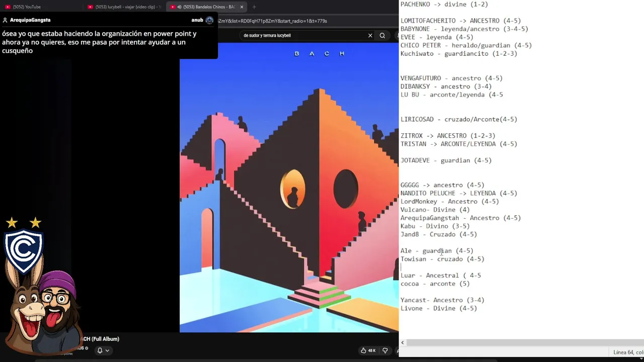Viewport: 644px width, 362px height.
Task: Click the 'Luar - Ancestral ( 4-5' line
Action: pyautogui.click(x=441, y=276)
